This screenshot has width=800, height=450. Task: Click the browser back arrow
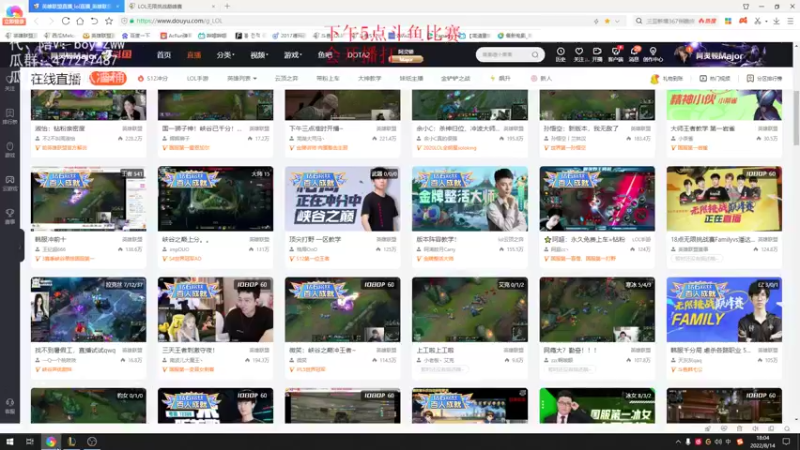pos(36,21)
